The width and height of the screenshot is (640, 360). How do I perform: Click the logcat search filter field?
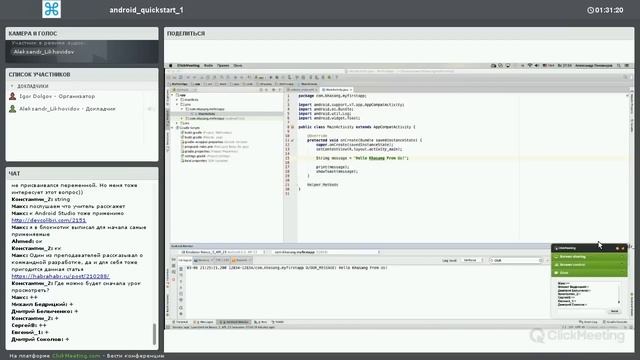517,260
